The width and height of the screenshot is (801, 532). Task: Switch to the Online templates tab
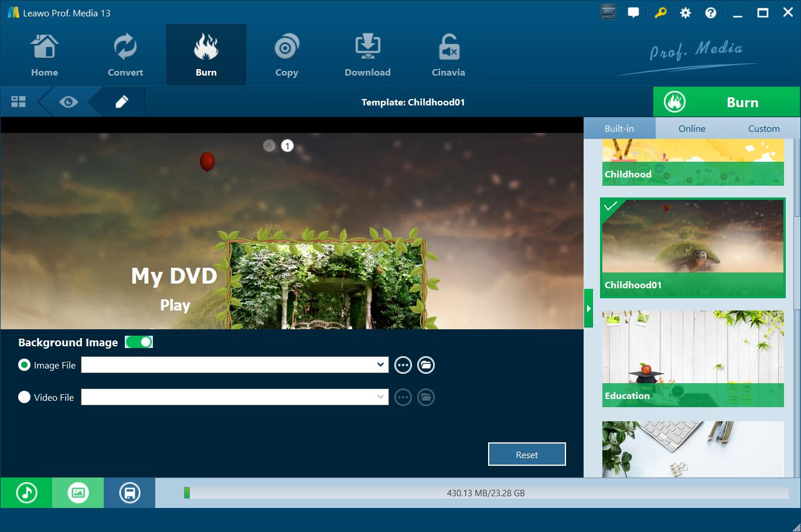point(691,128)
